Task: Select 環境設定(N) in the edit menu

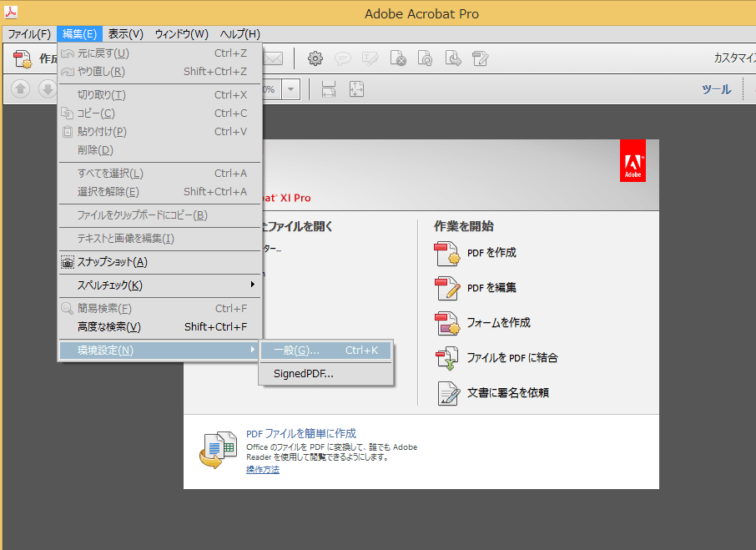Action: tap(159, 351)
